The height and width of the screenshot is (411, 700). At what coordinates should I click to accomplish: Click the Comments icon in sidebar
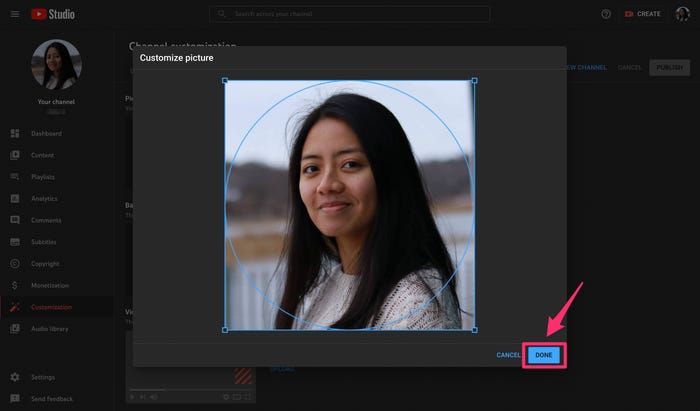(x=15, y=220)
